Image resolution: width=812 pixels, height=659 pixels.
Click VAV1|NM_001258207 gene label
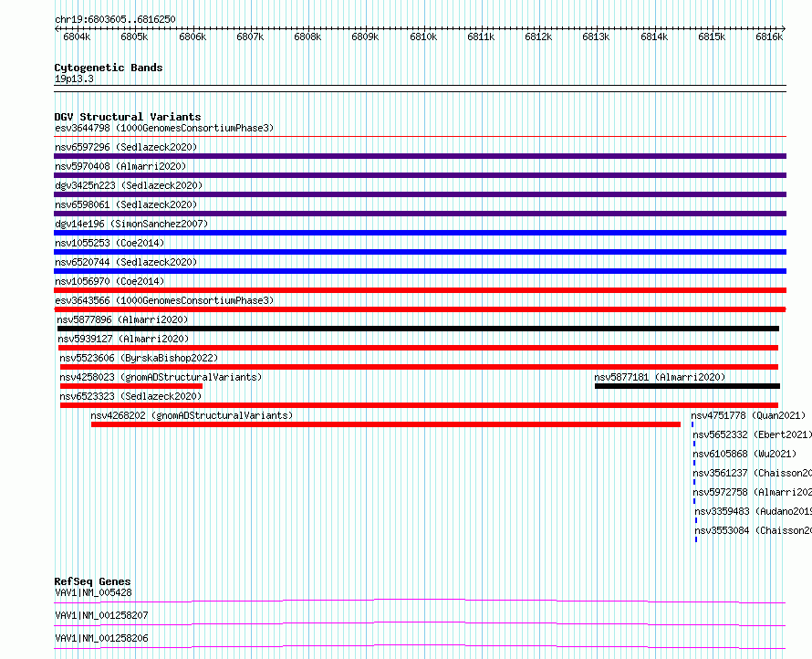point(101,615)
